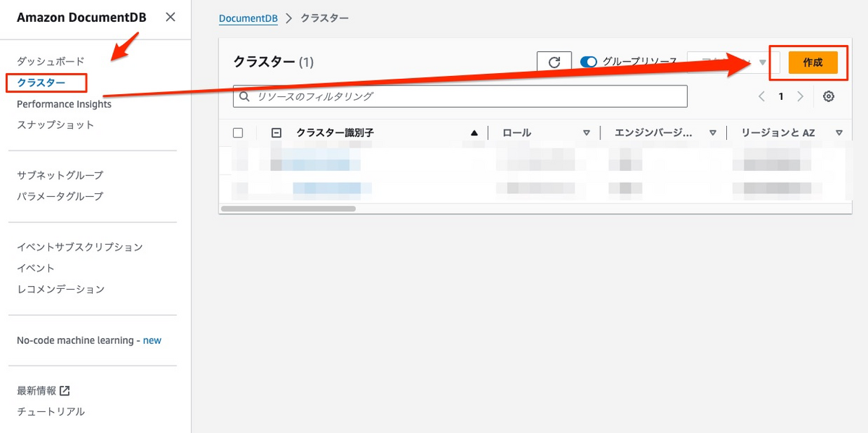Viewport: 868px width, 433px height.
Task: Select クラスター in the sidebar
Action: (41, 83)
